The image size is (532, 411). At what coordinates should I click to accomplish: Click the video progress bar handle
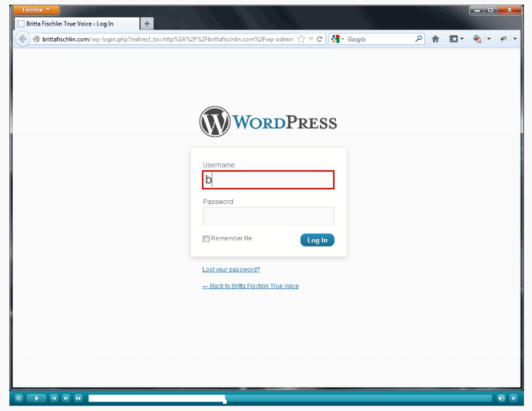225,400
